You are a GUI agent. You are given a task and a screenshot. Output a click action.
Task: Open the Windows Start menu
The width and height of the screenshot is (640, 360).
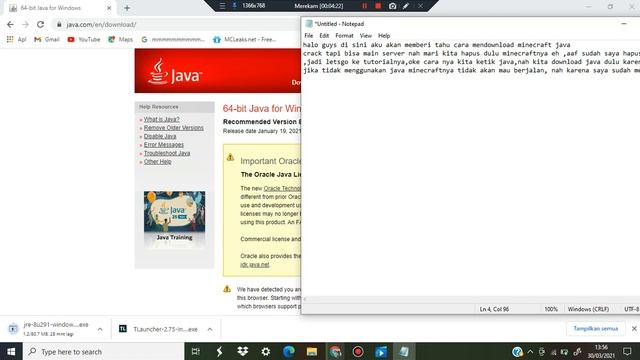click(x=11, y=351)
